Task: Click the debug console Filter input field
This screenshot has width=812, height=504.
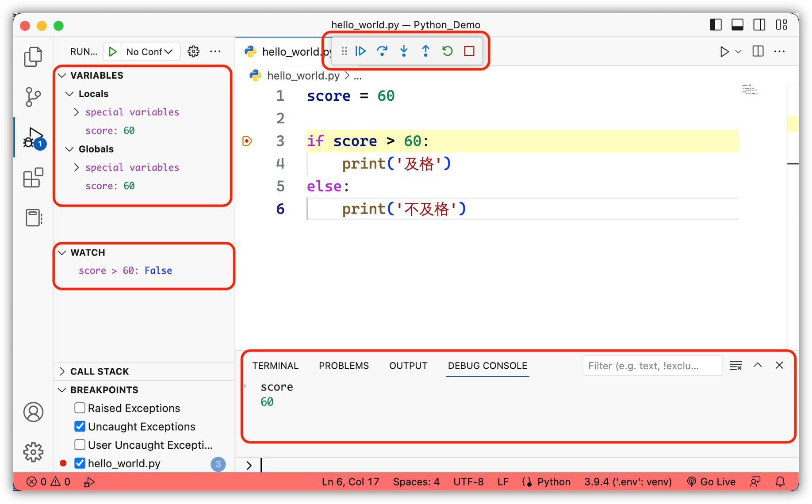Action: coord(652,366)
